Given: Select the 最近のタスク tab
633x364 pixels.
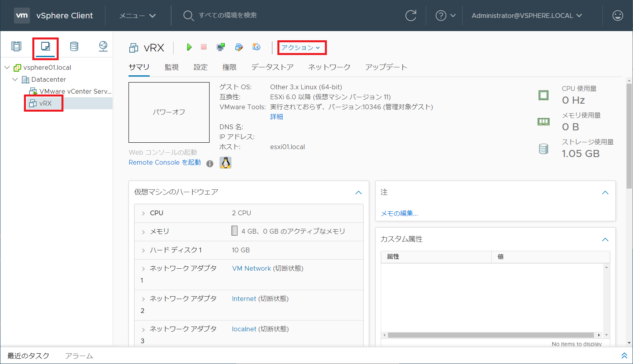Looking at the screenshot, I should click(28, 356).
